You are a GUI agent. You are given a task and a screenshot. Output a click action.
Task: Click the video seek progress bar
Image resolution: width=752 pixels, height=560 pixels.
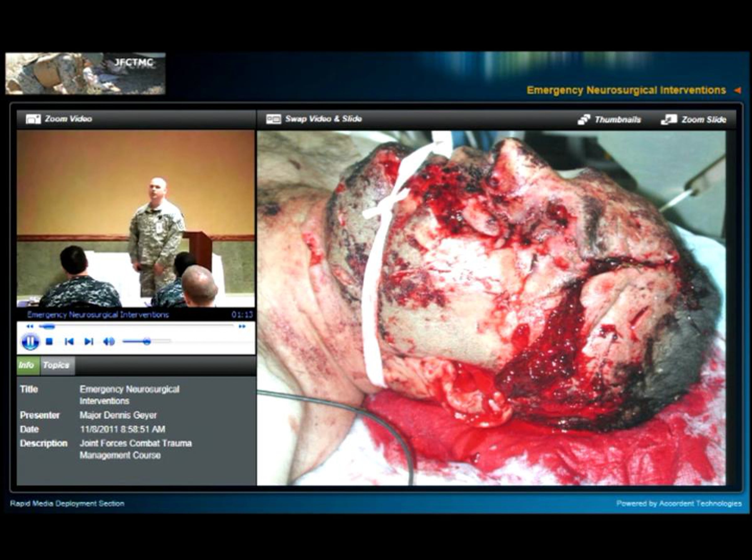tap(136, 326)
